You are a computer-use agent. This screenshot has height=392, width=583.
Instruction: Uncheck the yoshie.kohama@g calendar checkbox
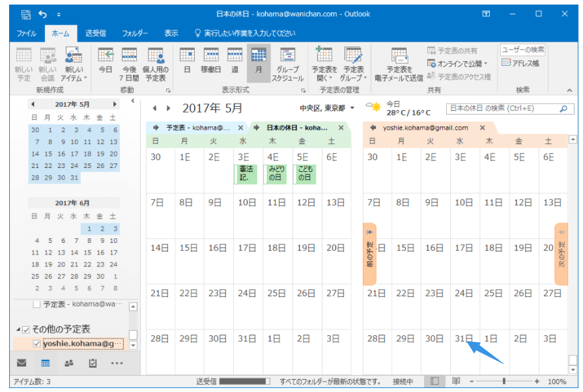(x=36, y=344)
